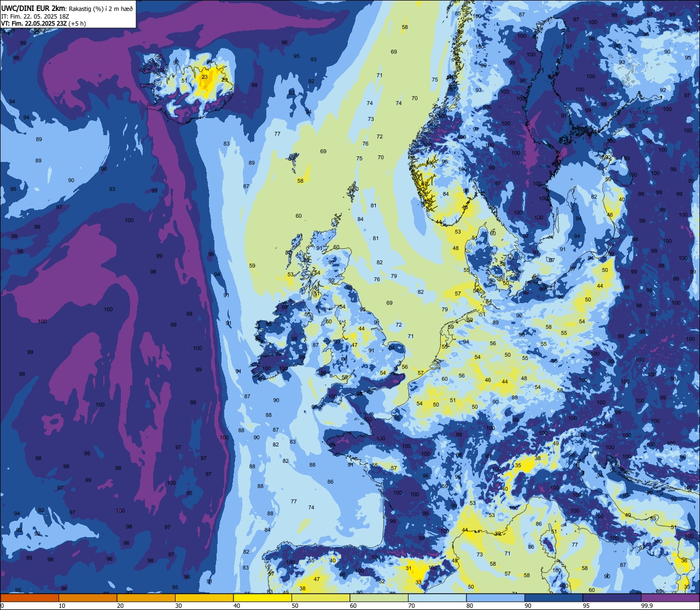Pick the 80–90 medium blue legend swatch
This screenshot has height=610, width=700.
[495, 598]
